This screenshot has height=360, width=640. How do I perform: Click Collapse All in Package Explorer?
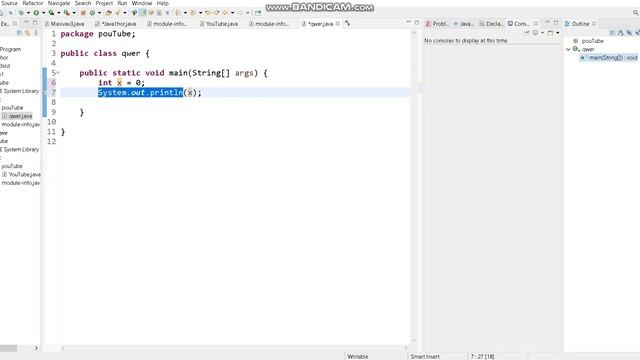point(19,33)
